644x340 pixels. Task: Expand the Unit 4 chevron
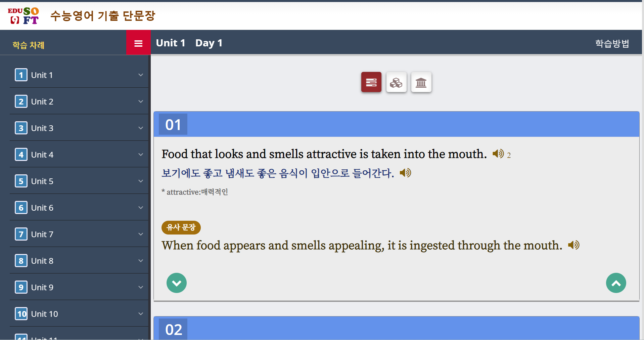(x=141, y=155)
